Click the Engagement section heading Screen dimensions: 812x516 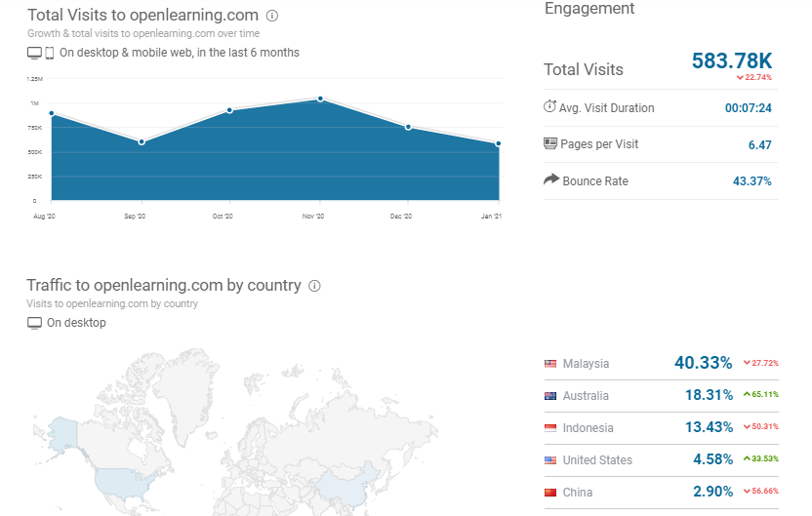click(589, 8)
